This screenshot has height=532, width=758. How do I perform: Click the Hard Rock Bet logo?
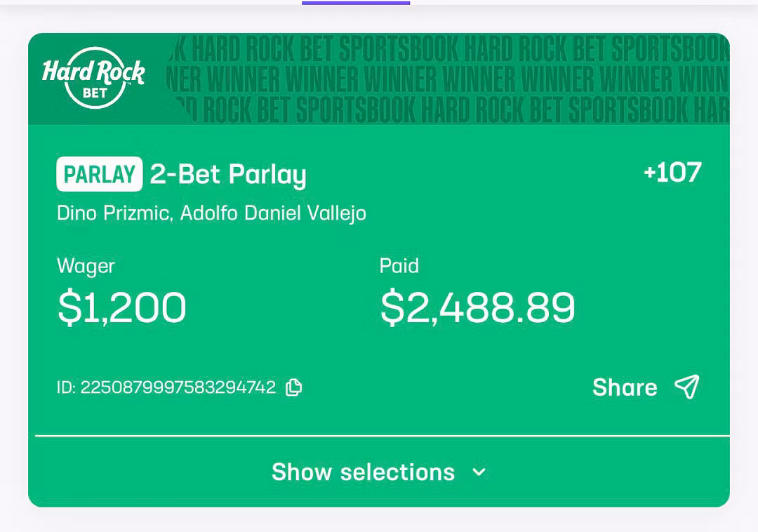93,77
